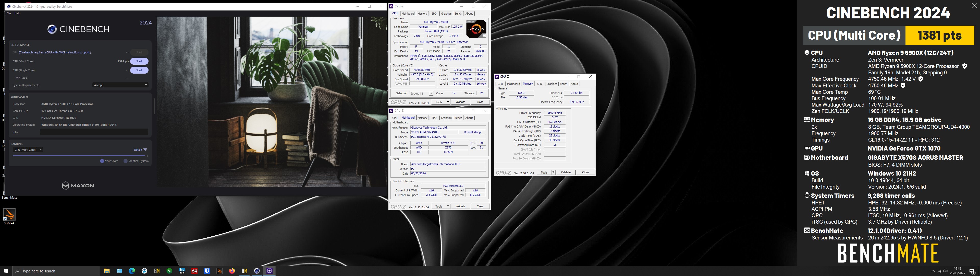980x276 pixels.
Task: Open the green pulse monitor taskbar icon
Action: pos(169,271)
